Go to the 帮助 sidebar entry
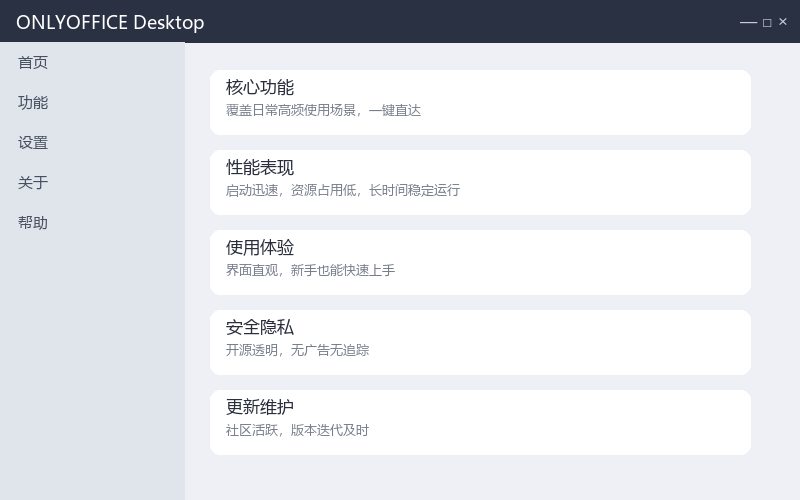The height and width of the screenshot is (500, 800). (33, 222)
